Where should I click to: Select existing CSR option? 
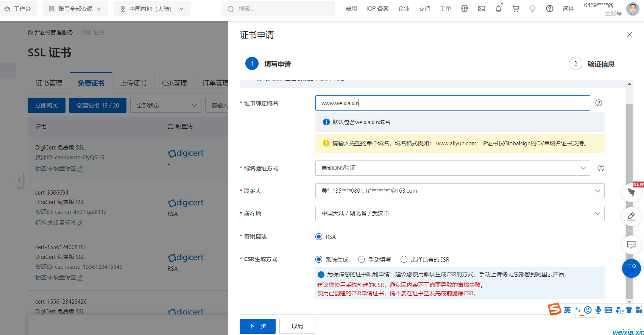coord(404,259)
